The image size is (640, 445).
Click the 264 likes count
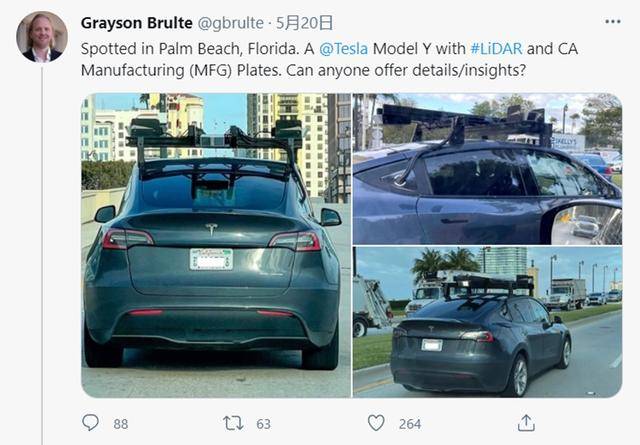click(410, 424)
